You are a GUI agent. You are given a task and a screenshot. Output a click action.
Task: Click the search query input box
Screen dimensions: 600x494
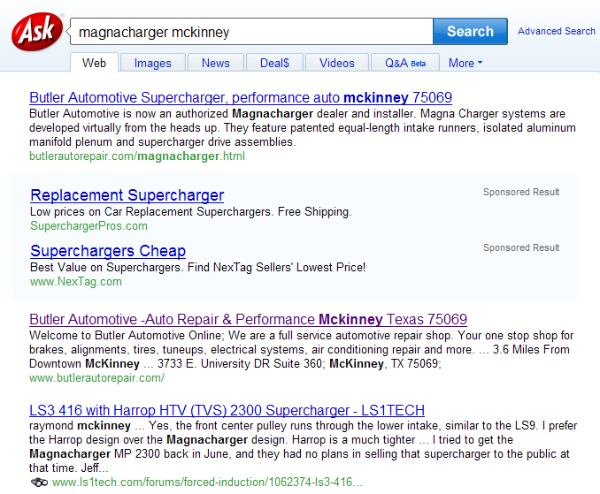250,32
